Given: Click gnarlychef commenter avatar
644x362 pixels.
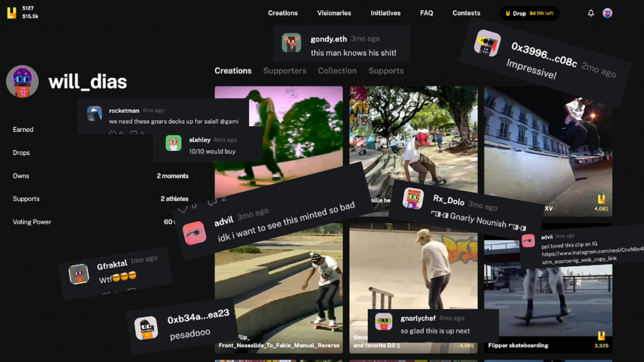Looking at the screenshot, I should point(383,322).
